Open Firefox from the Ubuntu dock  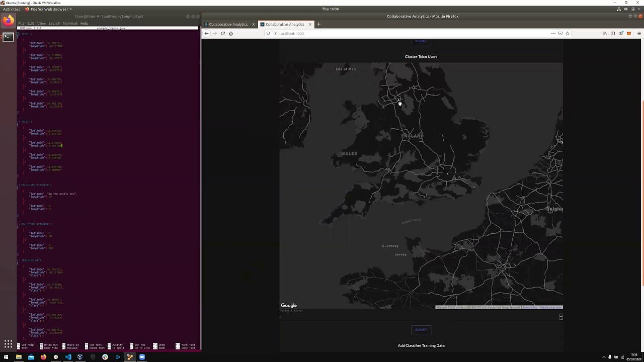(x=8, y=21)
